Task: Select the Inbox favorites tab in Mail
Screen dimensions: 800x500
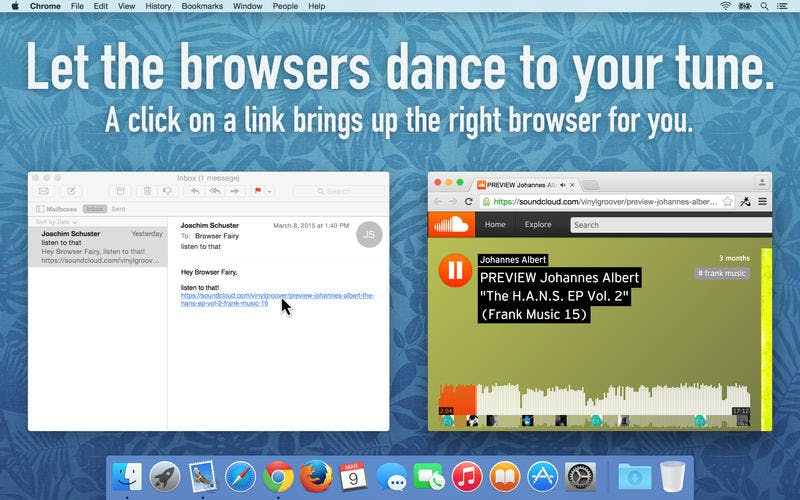Action: click(95, 209)
